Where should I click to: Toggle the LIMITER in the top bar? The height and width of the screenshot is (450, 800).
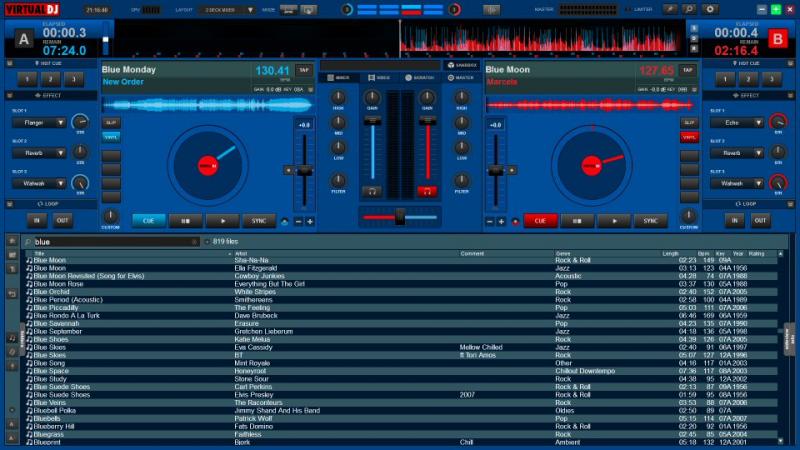tap(638, 9)
